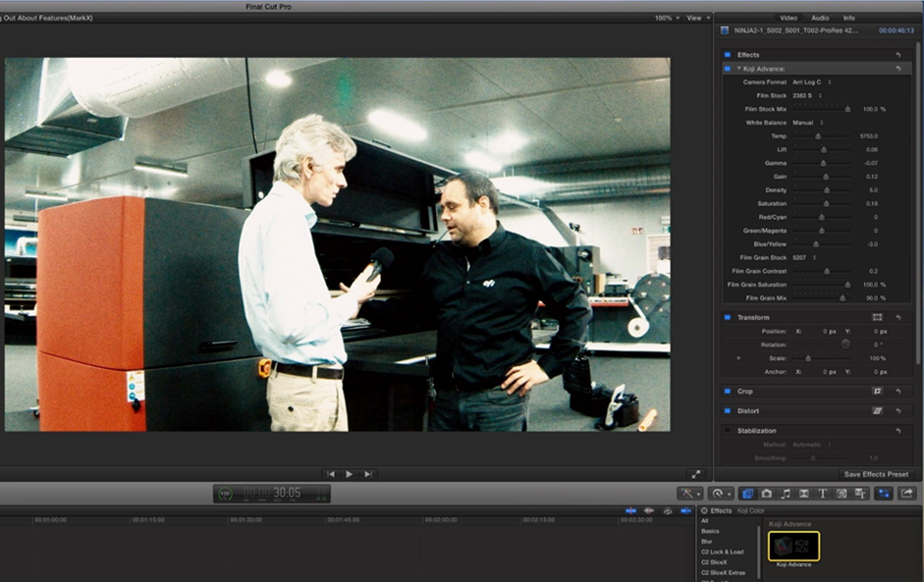Select the C2 SliceX category
This screenshot has width=924, height=582.
click(x=714, y=562)
